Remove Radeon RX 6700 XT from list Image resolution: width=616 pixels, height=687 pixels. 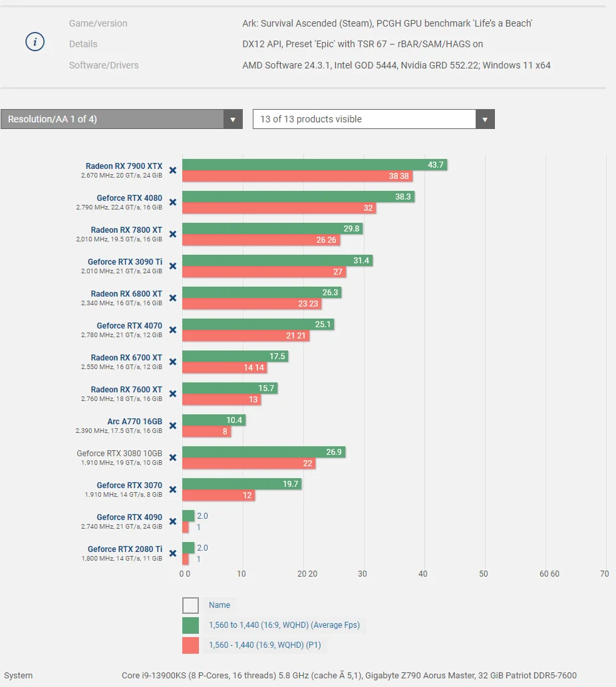coord(173,362)
